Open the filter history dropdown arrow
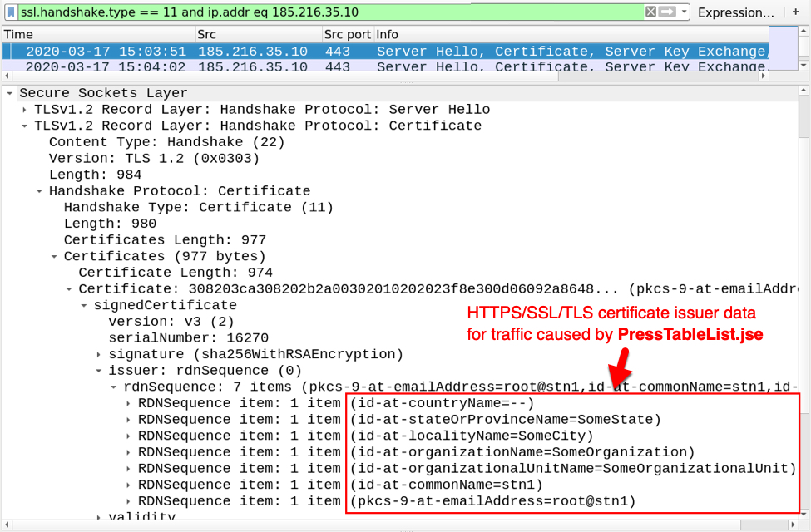The width and height of the screenshot is (811, 532). 684,12
